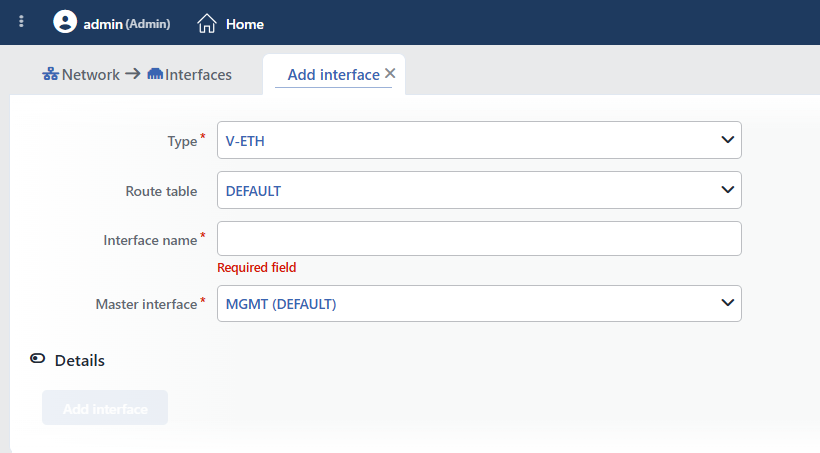Click the Type field label
Viewport: 820px width, 453px height.
(x=182, y=141)
